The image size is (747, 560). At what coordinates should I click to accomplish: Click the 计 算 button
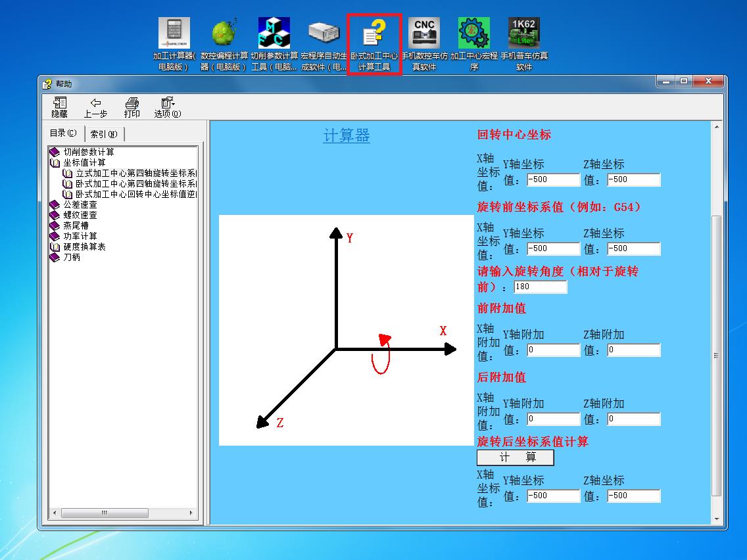(x=516, y=457)
